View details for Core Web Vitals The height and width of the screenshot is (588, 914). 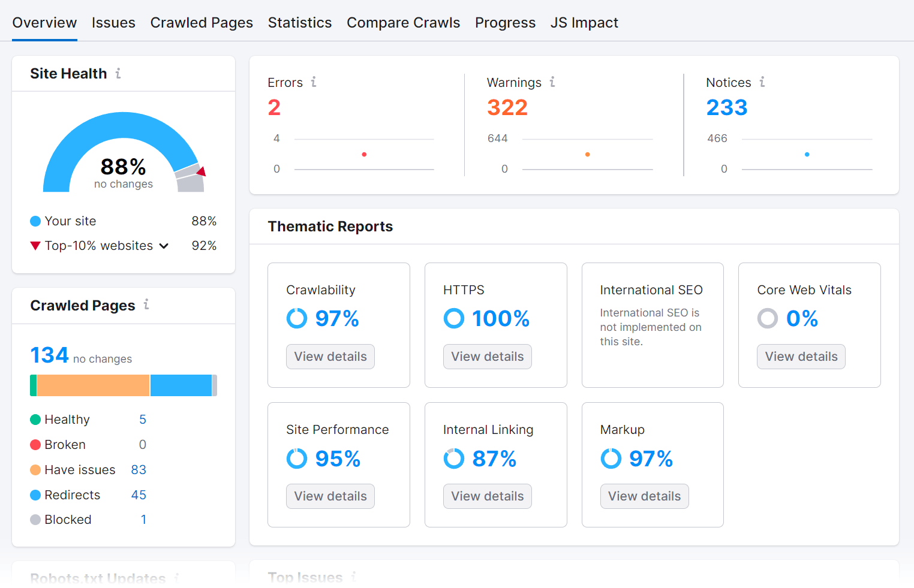(801, 356)
